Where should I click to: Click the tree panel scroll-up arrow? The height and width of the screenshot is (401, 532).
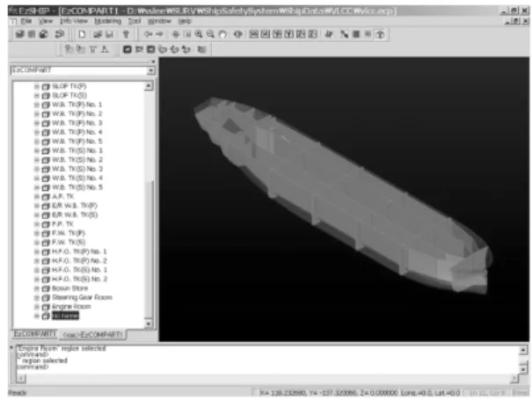(149, 86)
